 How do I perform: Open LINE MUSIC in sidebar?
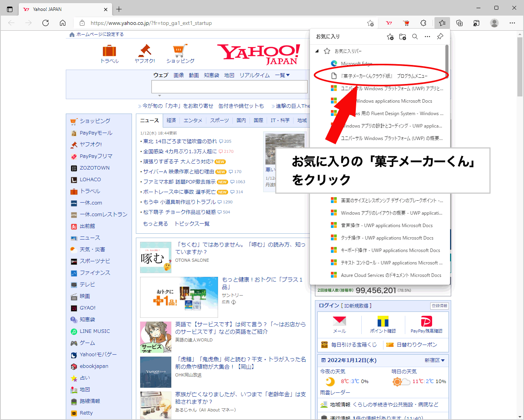(x=95, y=331)
